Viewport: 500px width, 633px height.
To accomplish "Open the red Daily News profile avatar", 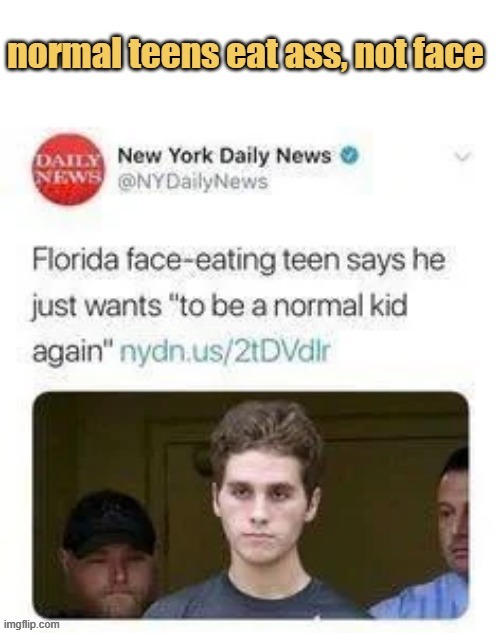I will point(68,169).
